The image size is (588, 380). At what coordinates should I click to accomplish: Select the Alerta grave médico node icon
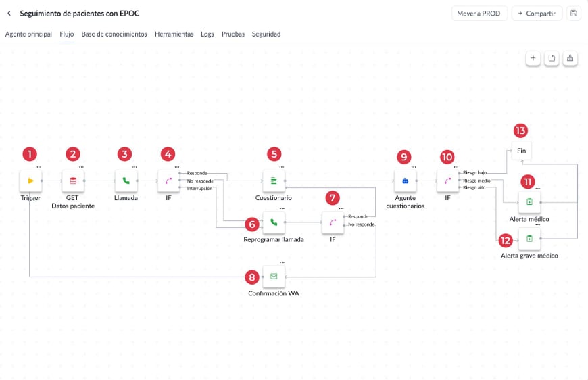click(529, 239)
